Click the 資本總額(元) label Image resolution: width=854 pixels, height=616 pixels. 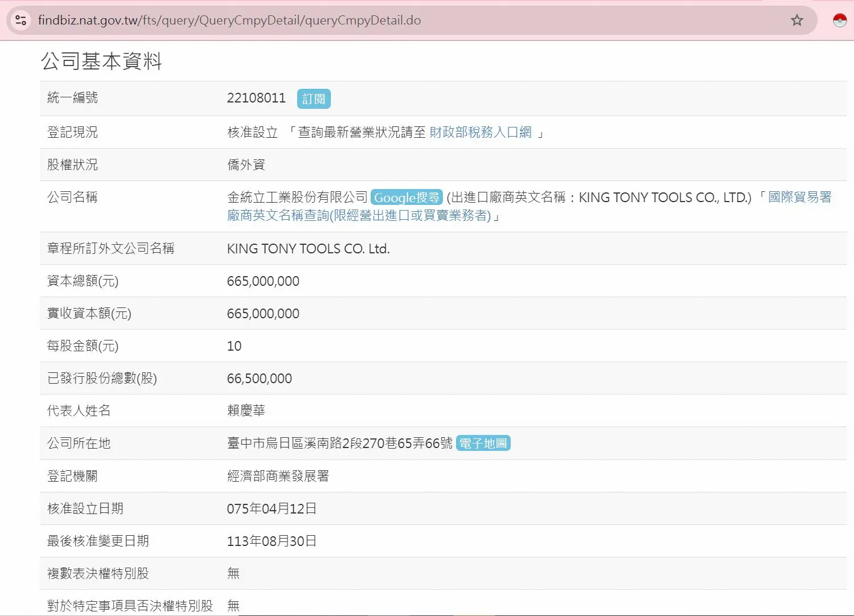coord(83,281)
